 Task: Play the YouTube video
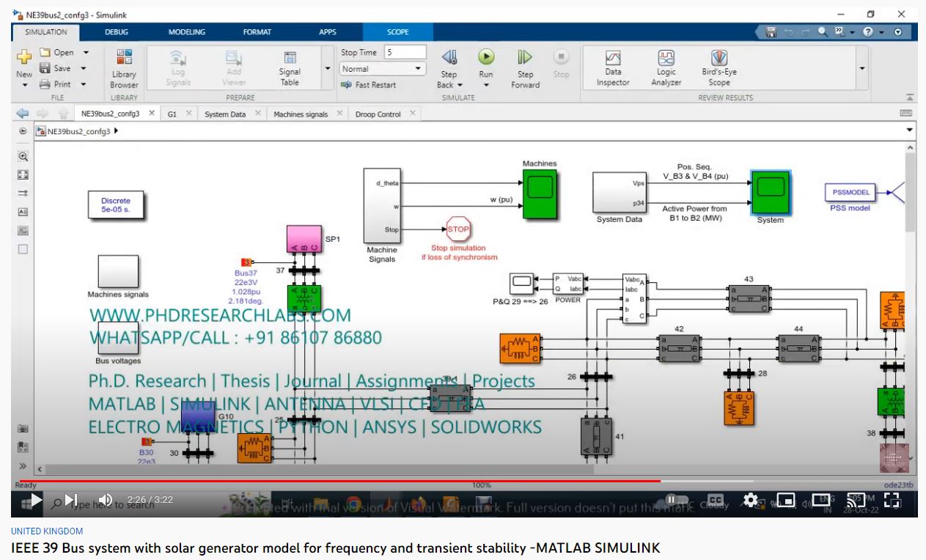(x=35, y=500)
